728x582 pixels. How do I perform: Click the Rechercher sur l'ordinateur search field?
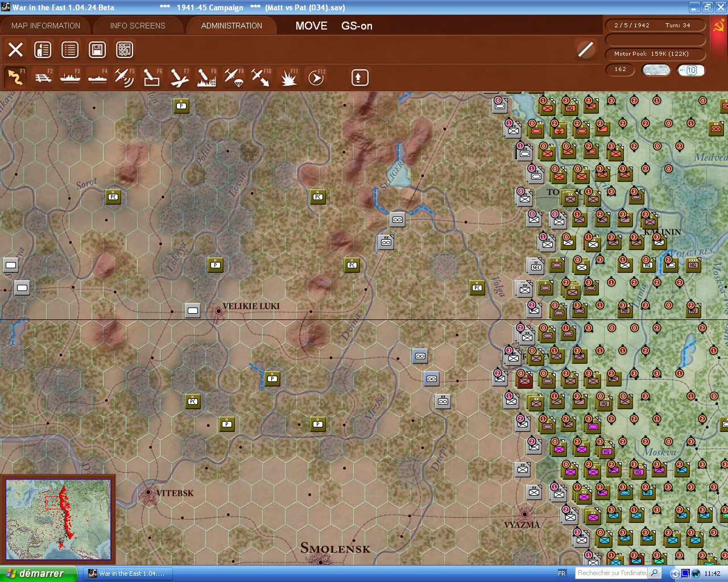pos(612,573)
